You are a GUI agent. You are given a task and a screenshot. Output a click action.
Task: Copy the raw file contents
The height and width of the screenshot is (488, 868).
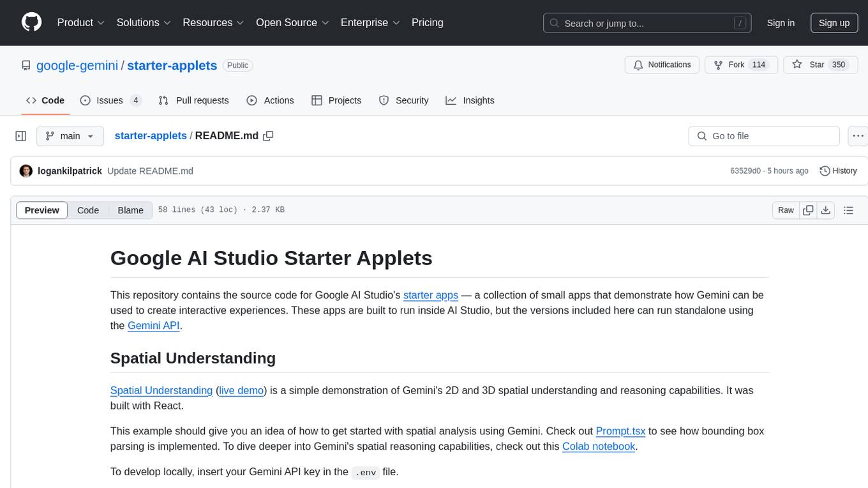tap(808, 210)
